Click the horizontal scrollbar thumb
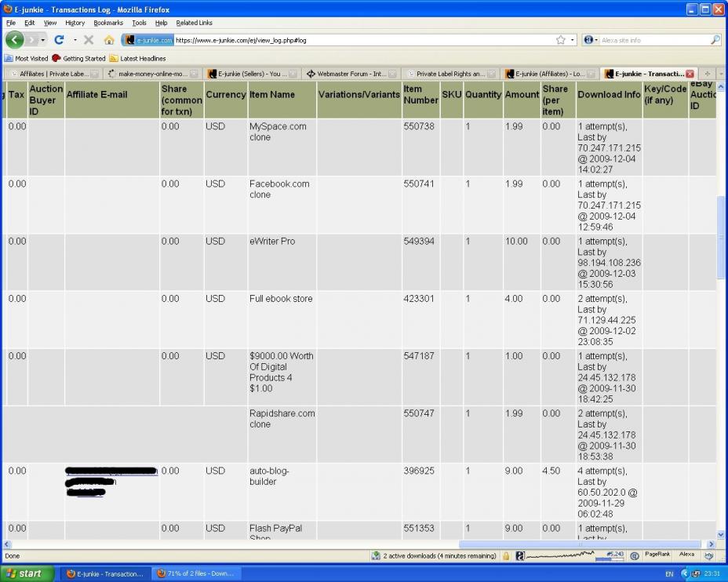The image size is (728, 582). (x=580, y=544)
